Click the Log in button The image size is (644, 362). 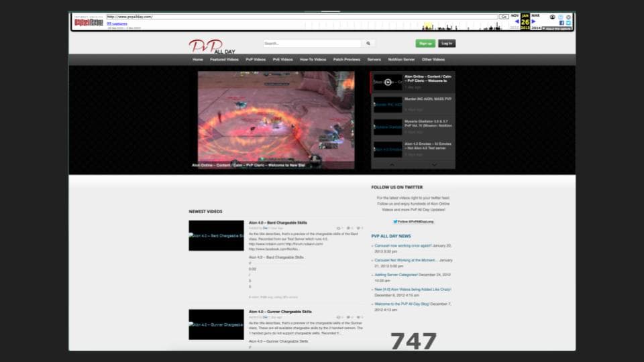(447, 43)
